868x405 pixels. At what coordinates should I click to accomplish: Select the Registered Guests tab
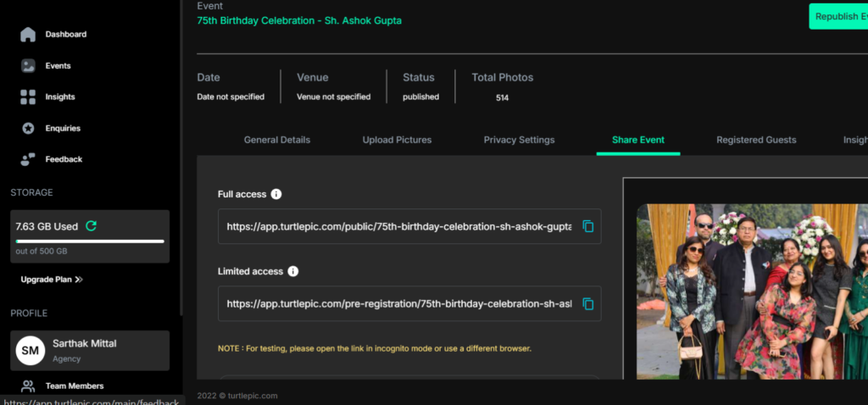(756, 140)
